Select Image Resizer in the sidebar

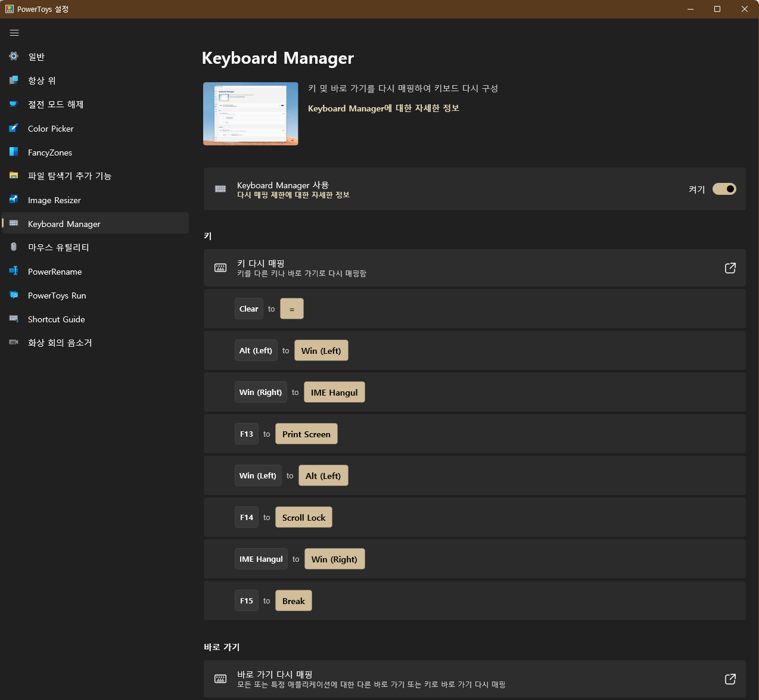[x=95, y=200]
